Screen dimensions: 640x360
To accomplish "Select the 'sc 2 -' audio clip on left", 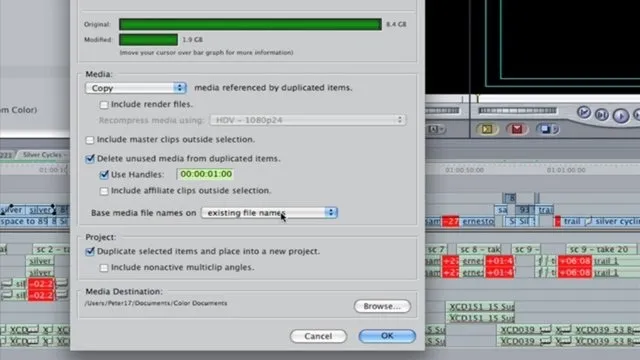I will coord(51,249).
